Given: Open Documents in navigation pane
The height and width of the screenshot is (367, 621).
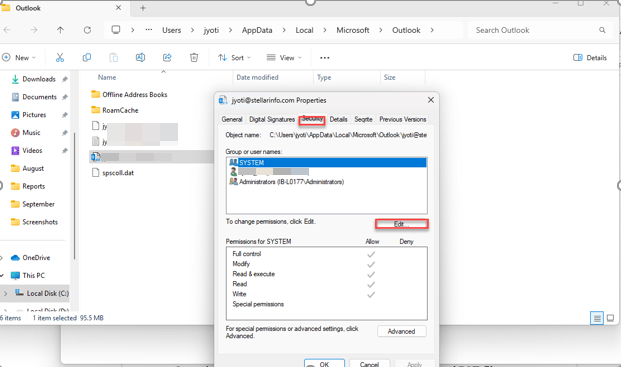Looking at the screenshot, I should tap(39, 97).
